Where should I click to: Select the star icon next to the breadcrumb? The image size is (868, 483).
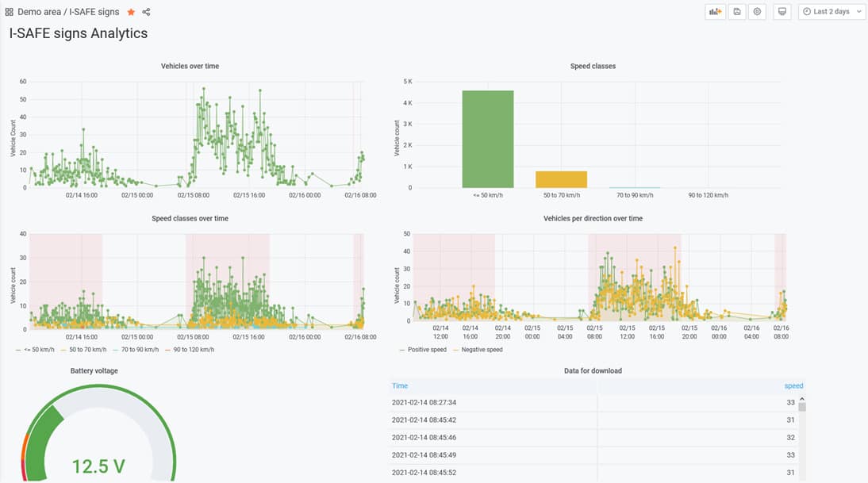click(130, 12)
